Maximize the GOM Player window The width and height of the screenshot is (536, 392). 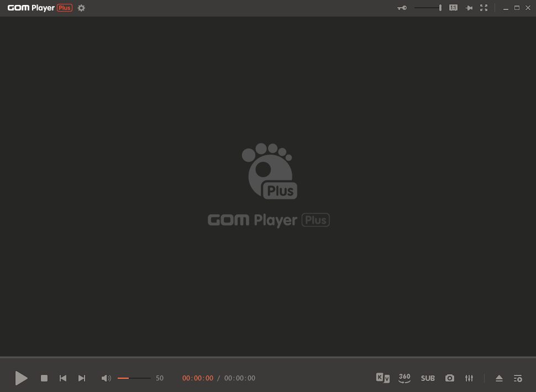[517, 8]
